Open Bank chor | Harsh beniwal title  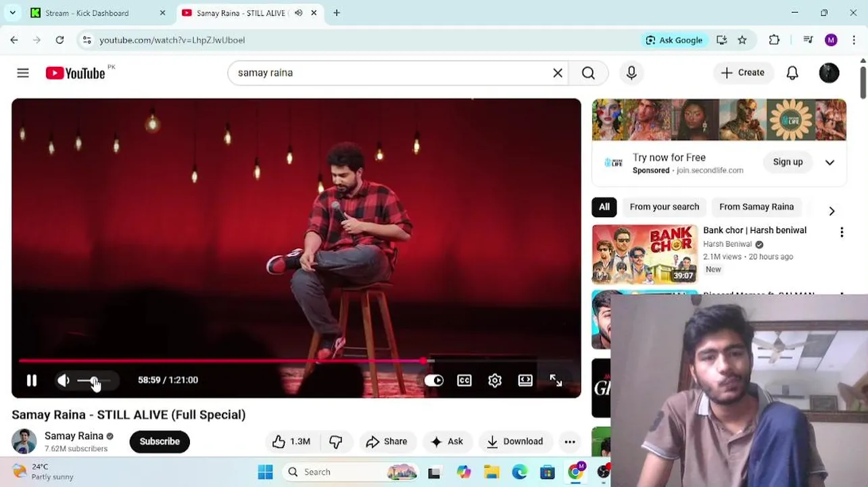click(x=754, y=230)
